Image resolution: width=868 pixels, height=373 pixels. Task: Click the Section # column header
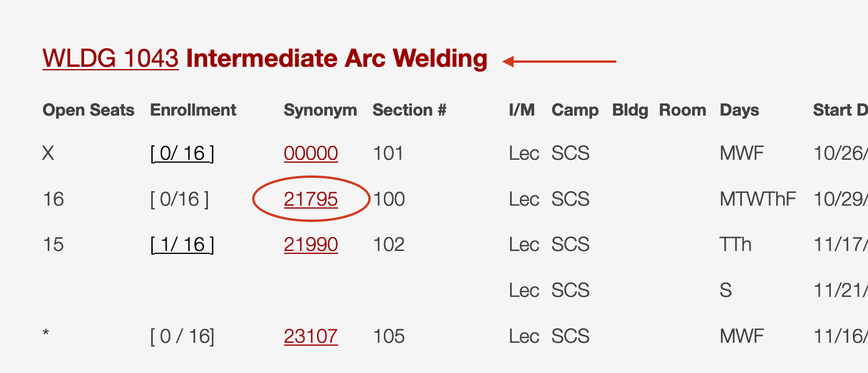click(409, 110)
